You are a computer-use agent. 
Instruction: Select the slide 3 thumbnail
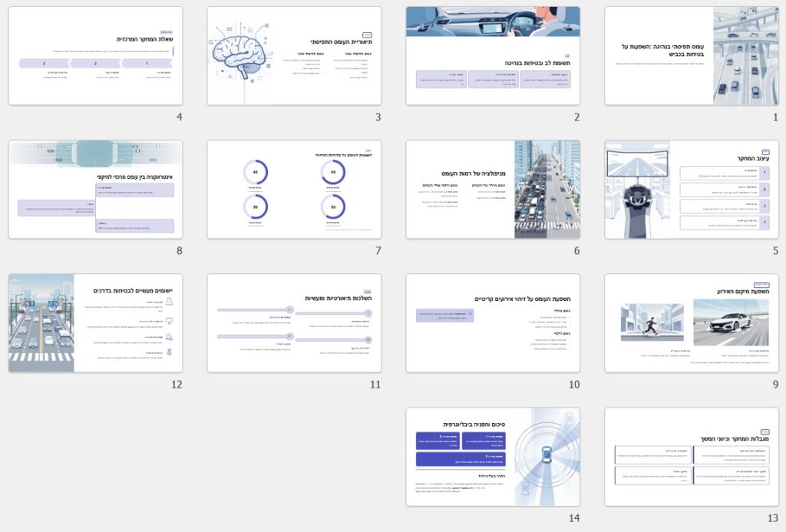point(294,55)
